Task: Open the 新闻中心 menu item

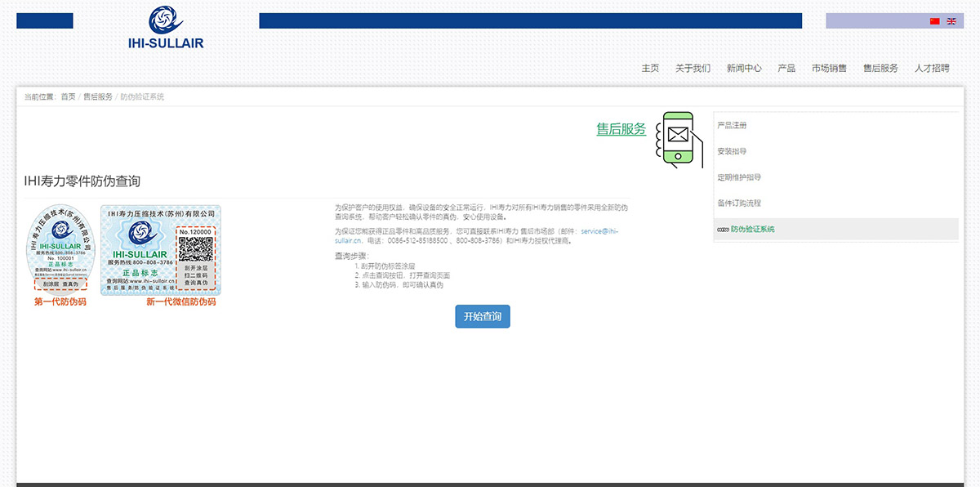Action: [744, 68]
